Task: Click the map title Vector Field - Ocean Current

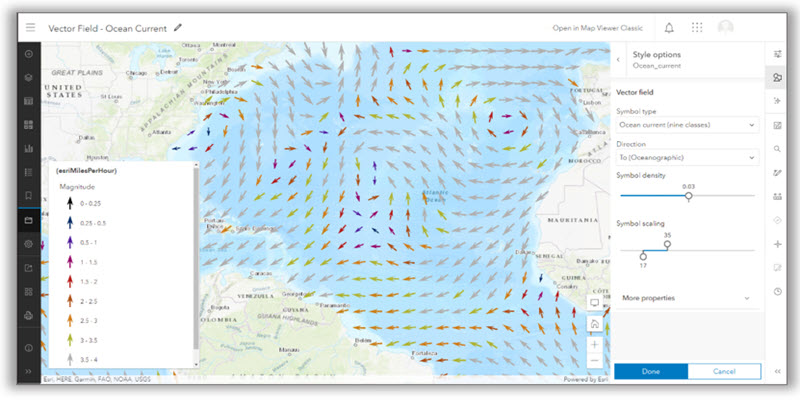Action: pyautogui.click(x=108, y=28)
